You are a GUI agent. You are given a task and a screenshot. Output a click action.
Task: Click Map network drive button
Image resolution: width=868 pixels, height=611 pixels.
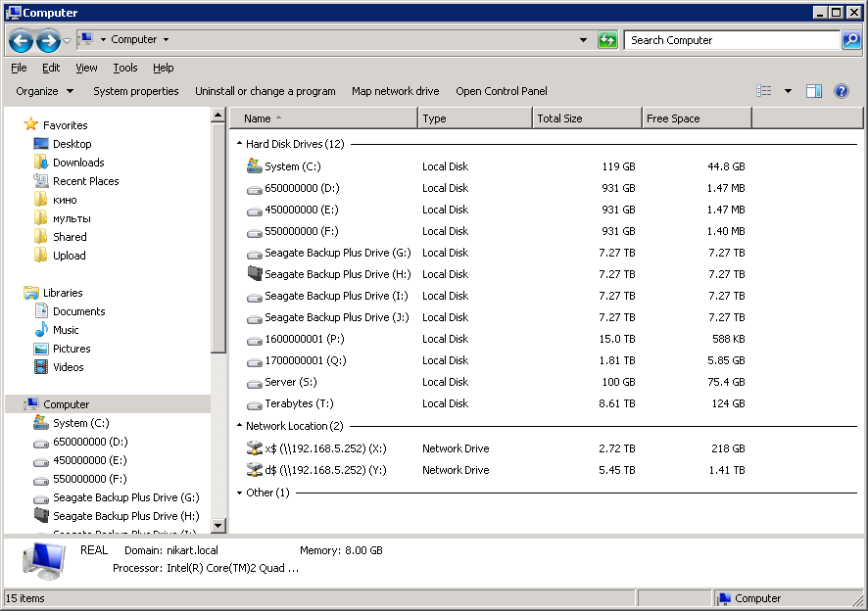(x=395, y=91)
